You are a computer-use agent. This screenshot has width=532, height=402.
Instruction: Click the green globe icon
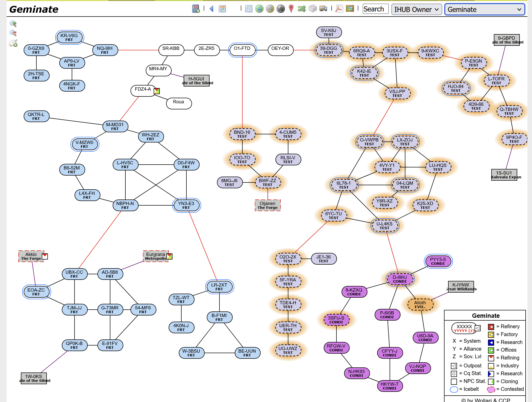coord(259,9)
